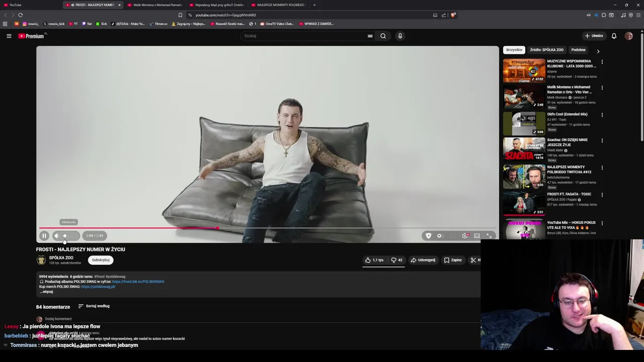Open the YouTube guide hamburger menu
This screenshot has height=362, width=644.
9,36
